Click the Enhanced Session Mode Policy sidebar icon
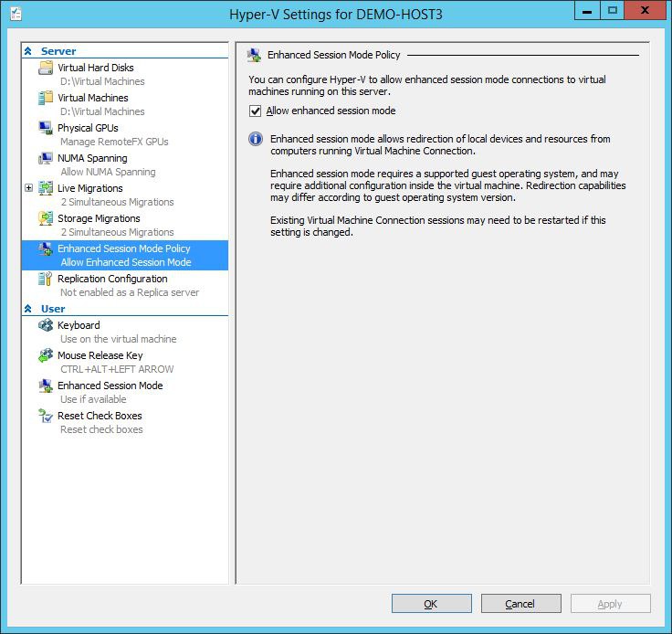This screenshot has width=672, height=634. click(46, 248)
